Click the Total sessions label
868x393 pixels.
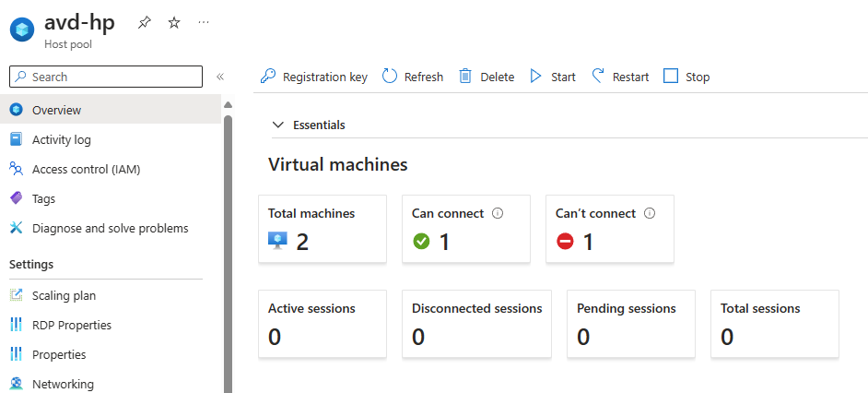760,308
